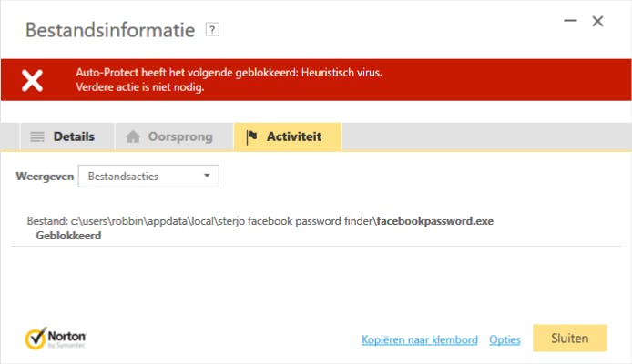This screenshot has height=364, width=632.
Task: Click the Norton by Symantec logo
Action: point(54,339)
